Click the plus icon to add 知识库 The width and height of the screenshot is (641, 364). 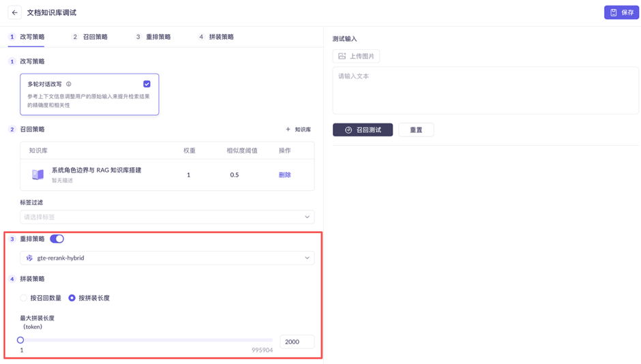point(288,129)
